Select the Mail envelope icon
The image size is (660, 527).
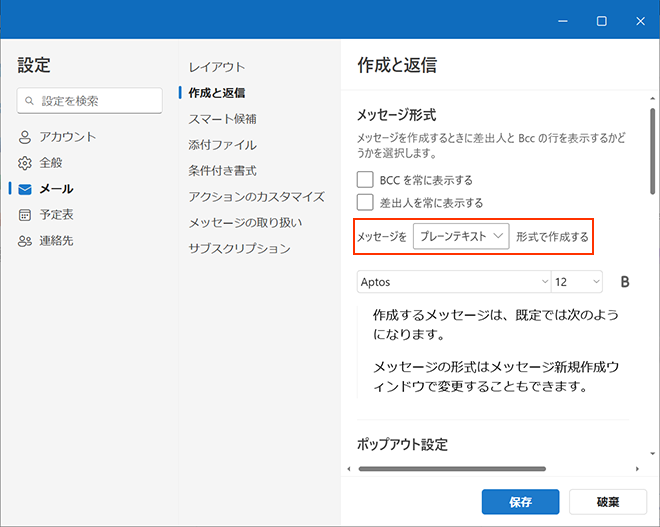point(25,189)
